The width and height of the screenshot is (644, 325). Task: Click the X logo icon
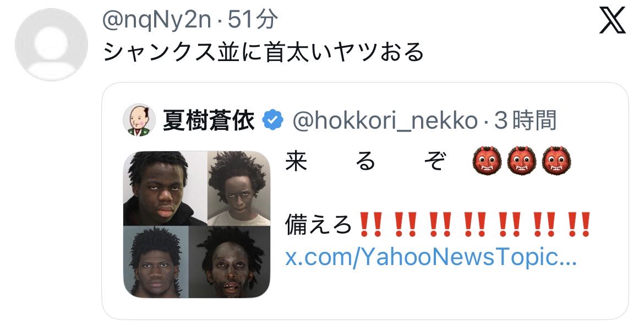[613, 20]
